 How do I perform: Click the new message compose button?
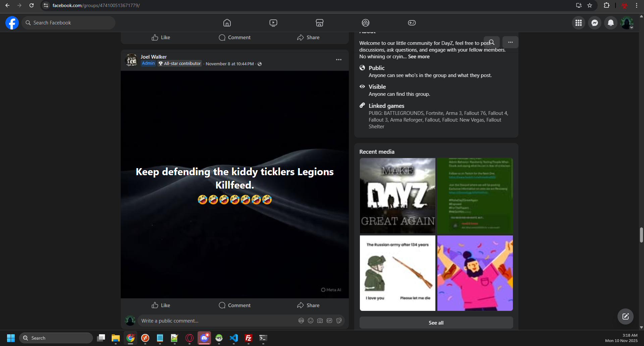626,317
